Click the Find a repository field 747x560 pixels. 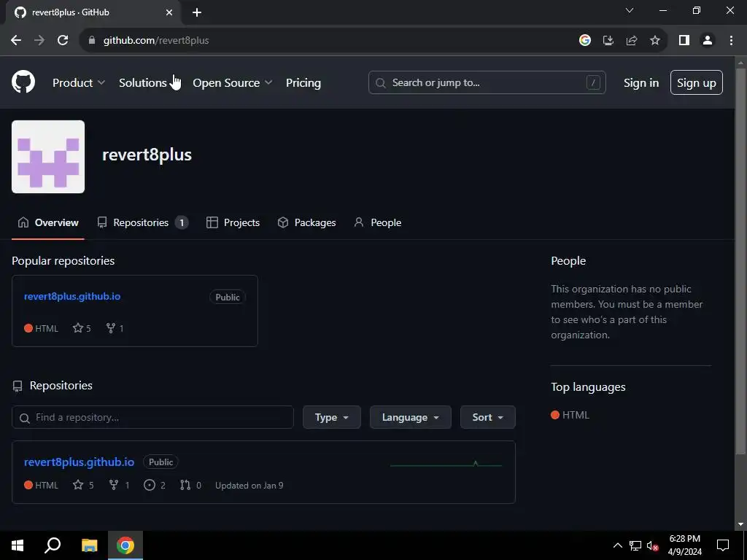[152, 417]
